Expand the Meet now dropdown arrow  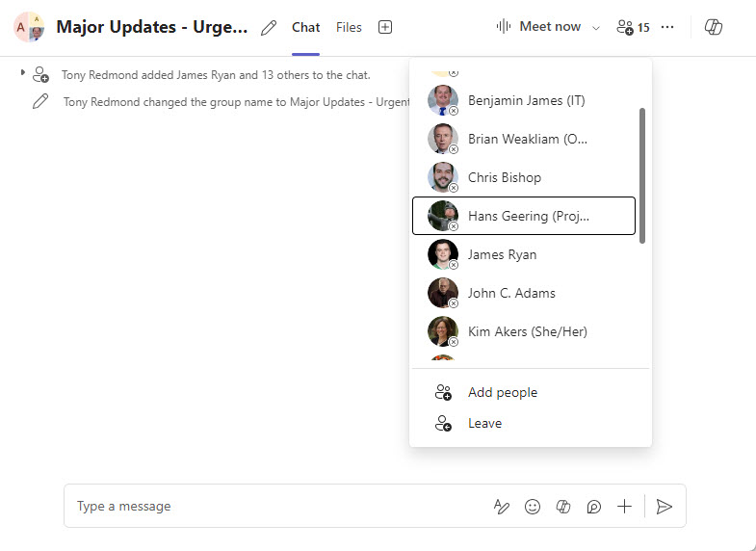coord(596,28)
